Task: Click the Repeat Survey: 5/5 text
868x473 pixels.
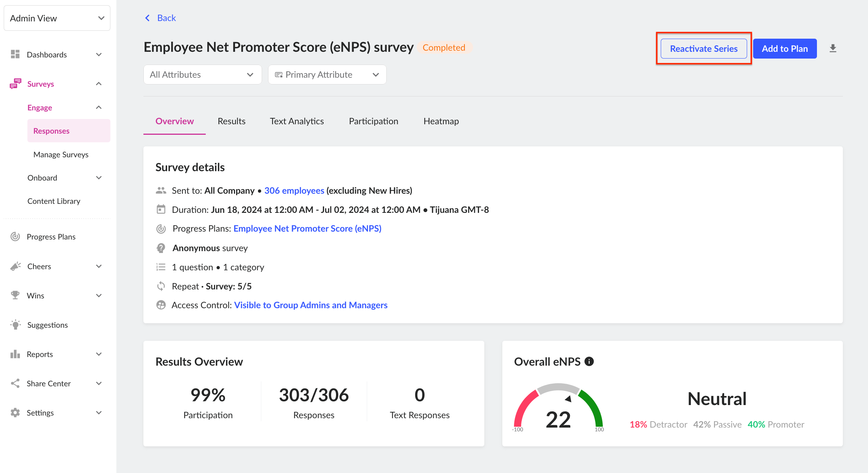Action: click(212, 286)
